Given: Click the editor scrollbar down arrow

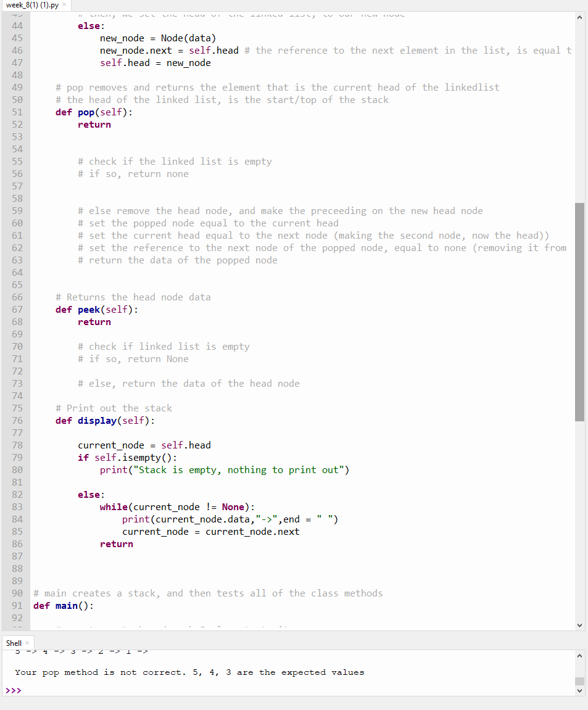Looking at the screenshot, I should [579, 625].
